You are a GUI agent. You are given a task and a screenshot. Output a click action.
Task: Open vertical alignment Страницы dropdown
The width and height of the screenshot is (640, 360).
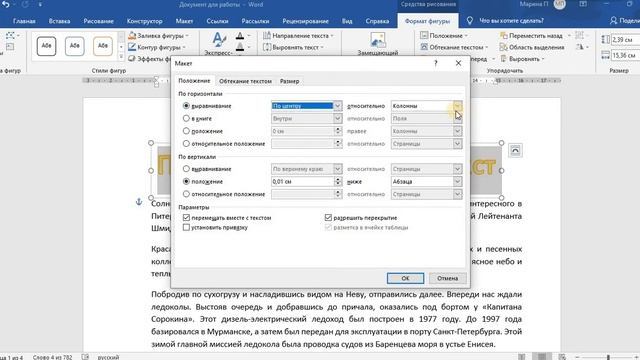pyautogui.click(x=457, y=169)
